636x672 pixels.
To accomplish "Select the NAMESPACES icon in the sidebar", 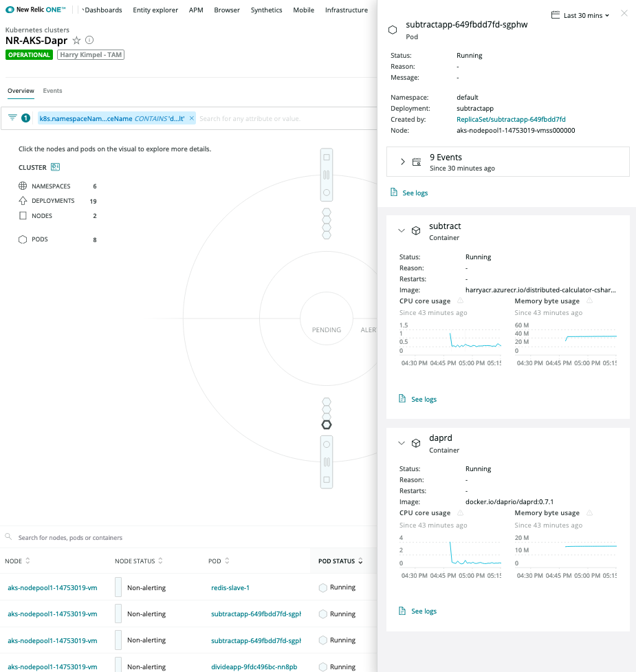I will pyautogui.click(x=23, y=186).
